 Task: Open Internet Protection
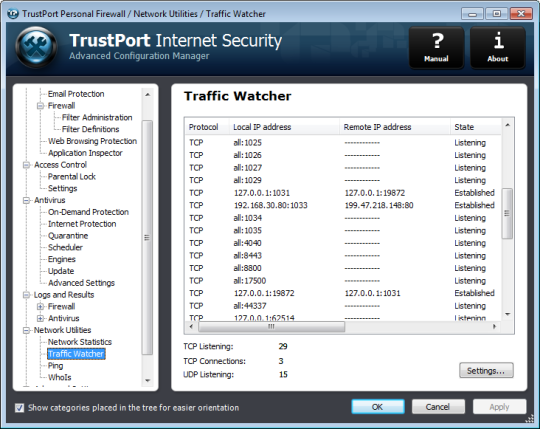[82, 224]
